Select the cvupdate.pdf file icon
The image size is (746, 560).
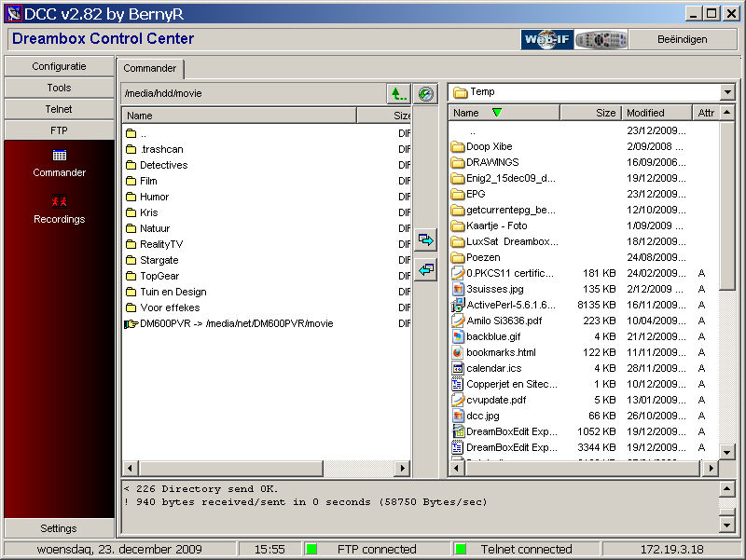click(x=458, y=401)
